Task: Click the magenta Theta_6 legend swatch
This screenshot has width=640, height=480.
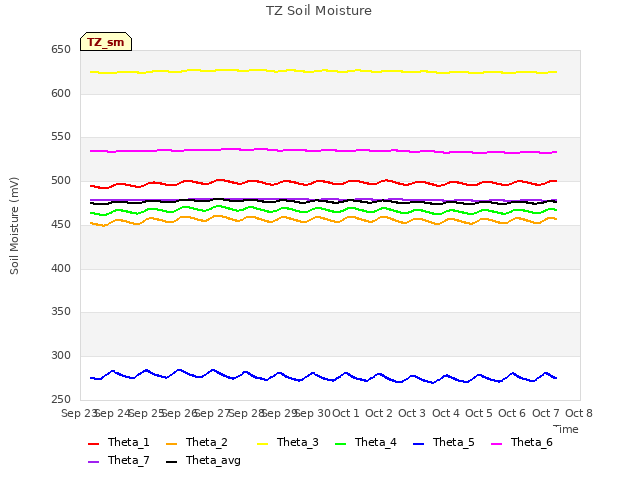Action: (x=496, y=444)
